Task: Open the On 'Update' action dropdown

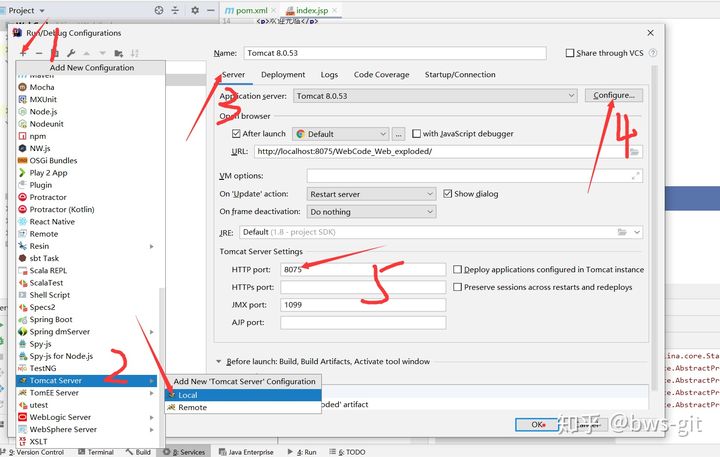Action: (371, 194)
